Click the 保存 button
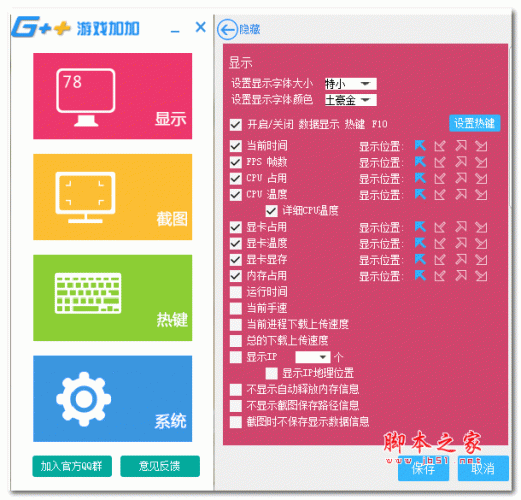Screen dimensions: 521x500 click(x=423, y=469)
